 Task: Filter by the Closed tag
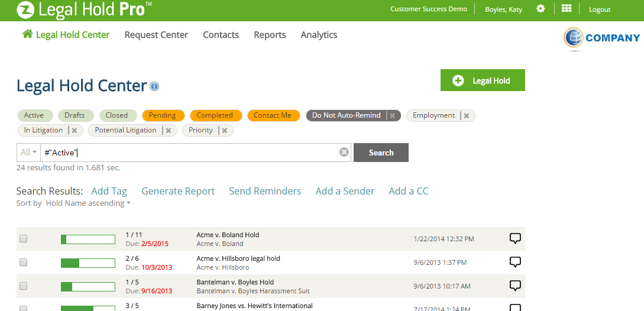119,115
